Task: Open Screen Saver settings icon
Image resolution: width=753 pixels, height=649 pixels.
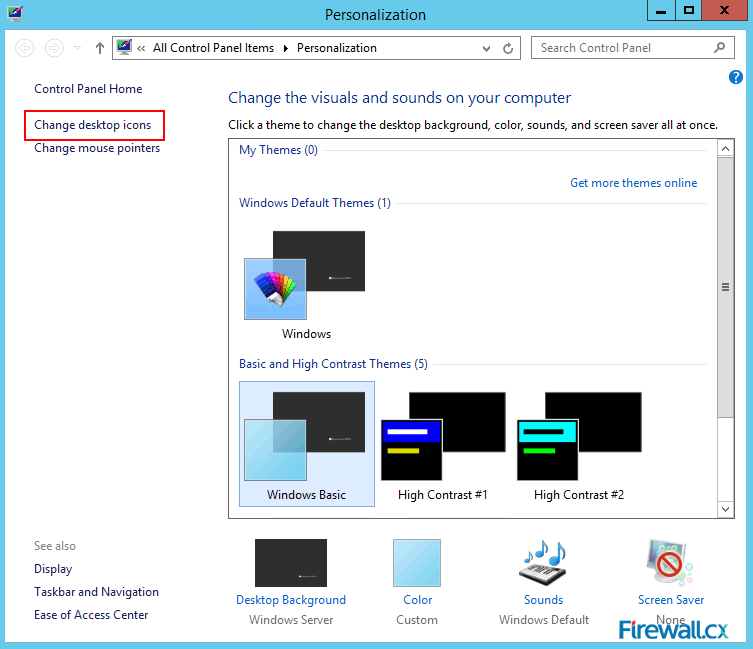Action: (x=670, y=563)
